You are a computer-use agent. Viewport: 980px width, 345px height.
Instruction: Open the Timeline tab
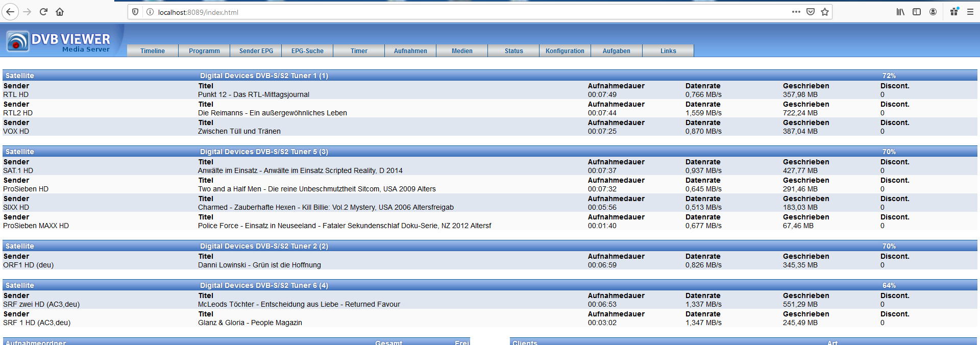click(153, 51)
